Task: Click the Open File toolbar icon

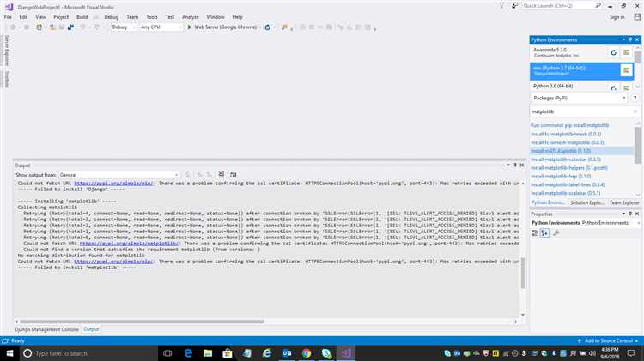Action: [x=52, y=27]
